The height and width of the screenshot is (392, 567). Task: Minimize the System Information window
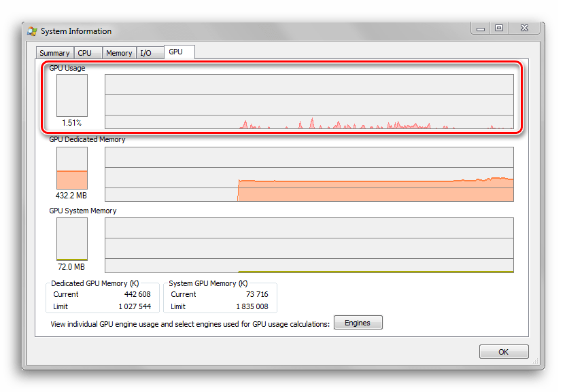coord(481,29)
